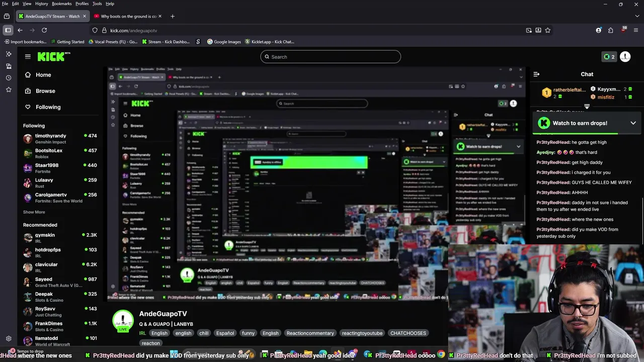Select the chill tag
The height and width of the screenshot is (362, 644).
coord(204,333)
